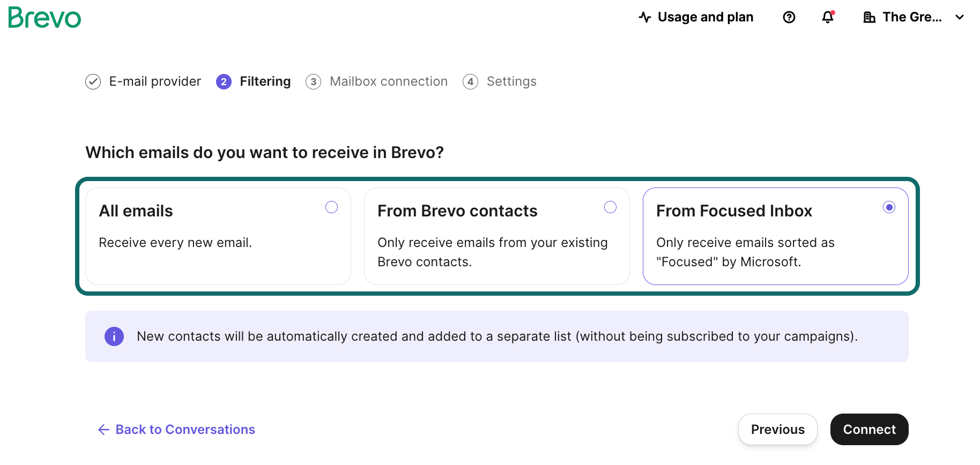Select the From Focused Inbox radio button
The height and width of the screenshot is (465, 980).
[889, 207]
